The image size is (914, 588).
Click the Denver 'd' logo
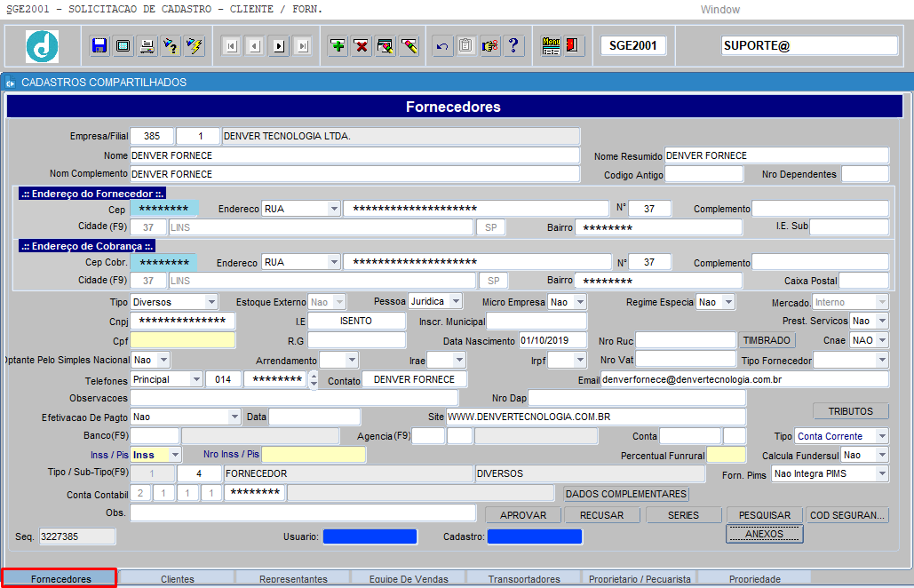42,46
